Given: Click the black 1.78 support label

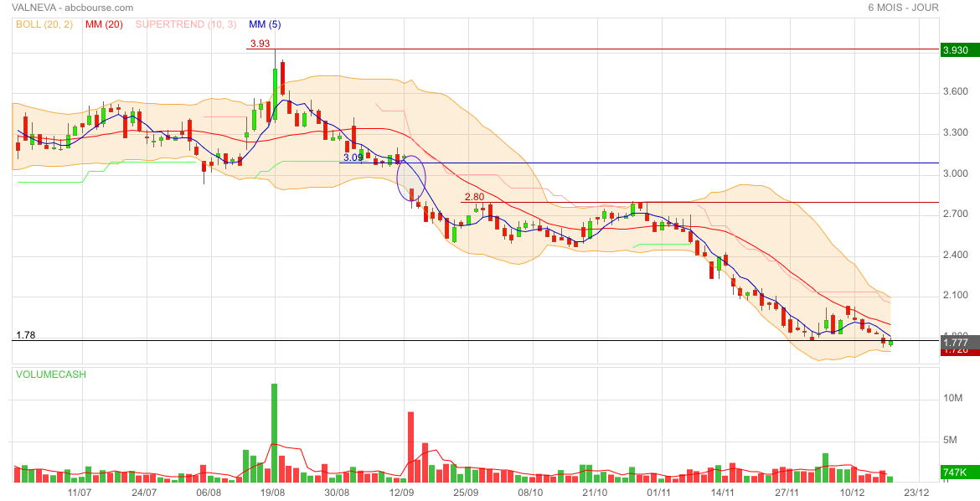Looking at the screenshot, I should [x=26, y=335].
